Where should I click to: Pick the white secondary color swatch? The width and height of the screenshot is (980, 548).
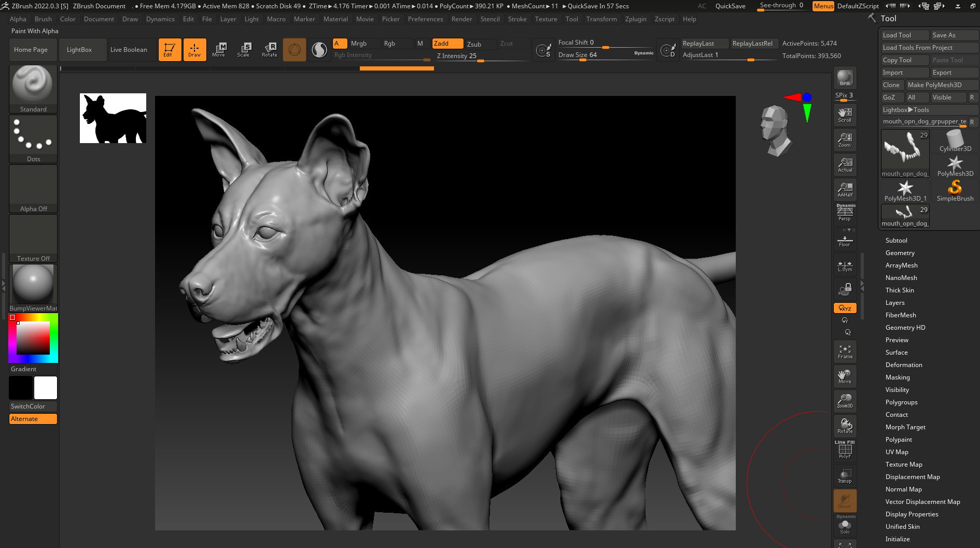click(46, 388)
